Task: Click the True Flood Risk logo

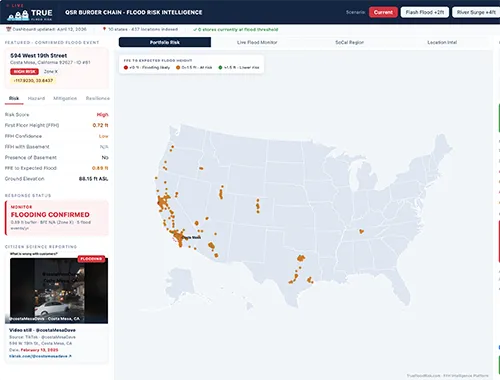Action: tap(30, 14)
